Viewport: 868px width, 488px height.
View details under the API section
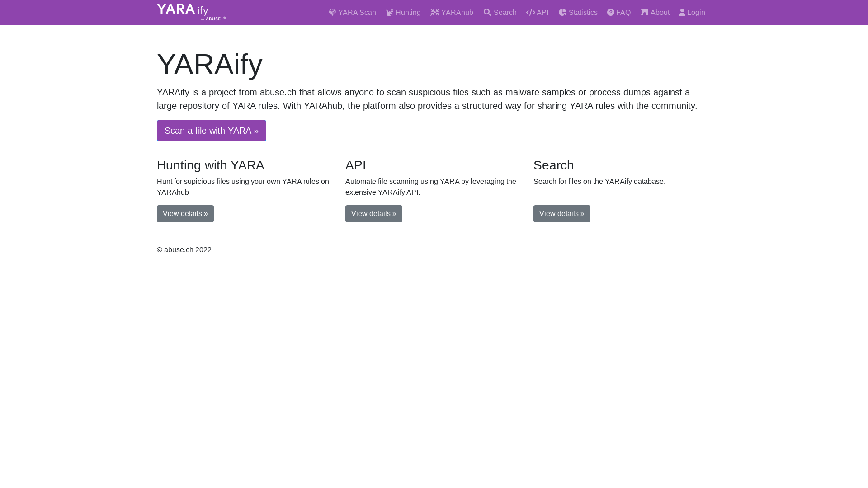coord(374,214)
